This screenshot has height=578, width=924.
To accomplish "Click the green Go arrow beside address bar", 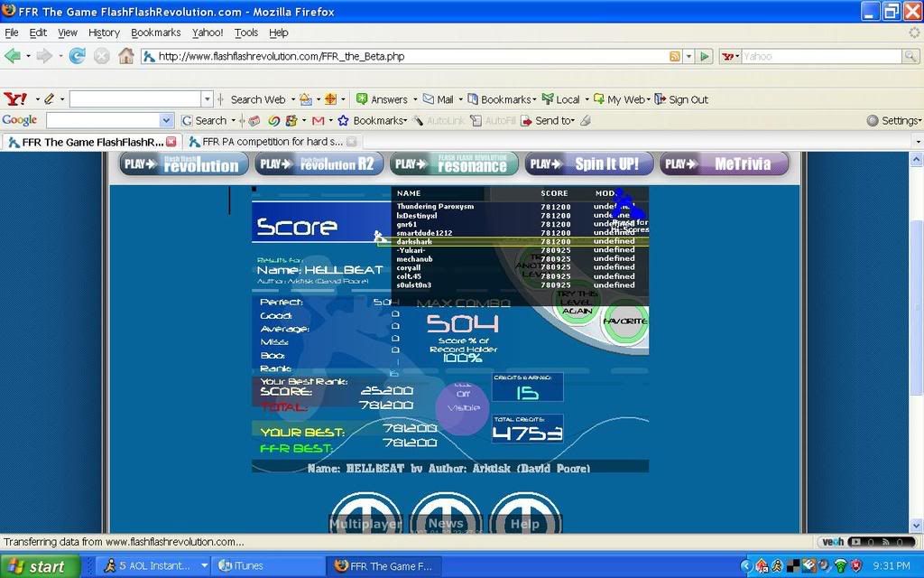I will point(705,56).
